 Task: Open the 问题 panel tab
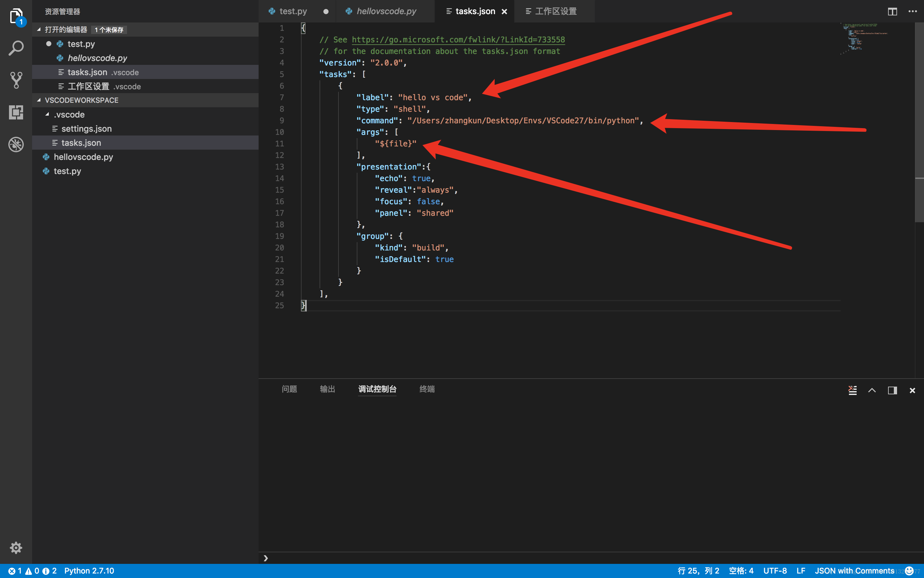pos(289,389)
